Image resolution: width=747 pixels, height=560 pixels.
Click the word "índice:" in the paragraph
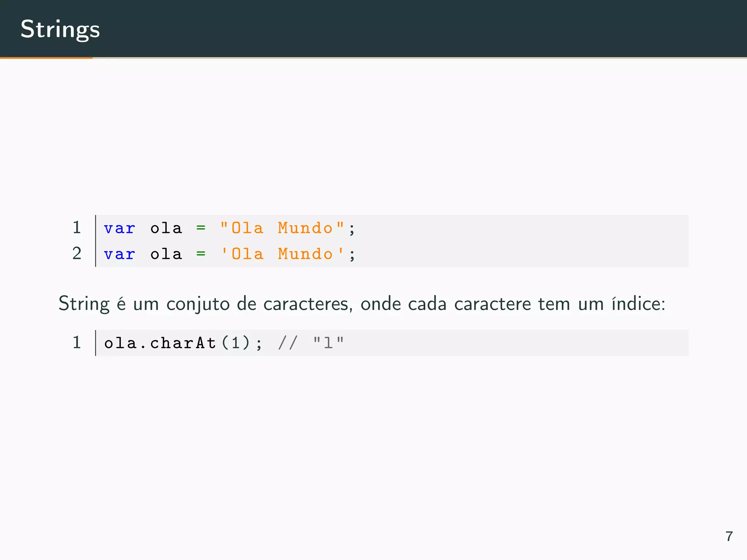pos(638,304)
